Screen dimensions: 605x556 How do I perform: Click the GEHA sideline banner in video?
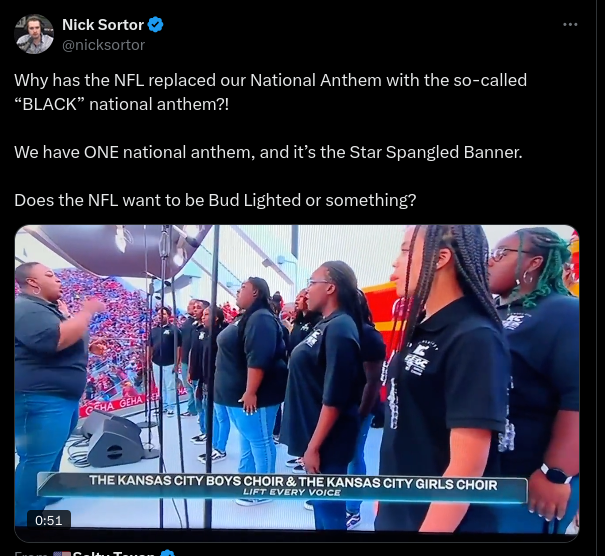click(116, 403)
